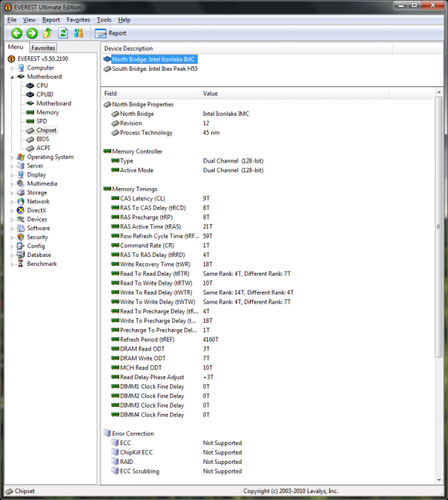This screenshot has width=448, height=500.
Task: Click the Operating System Windows icon
Action: tap(21, 157)
